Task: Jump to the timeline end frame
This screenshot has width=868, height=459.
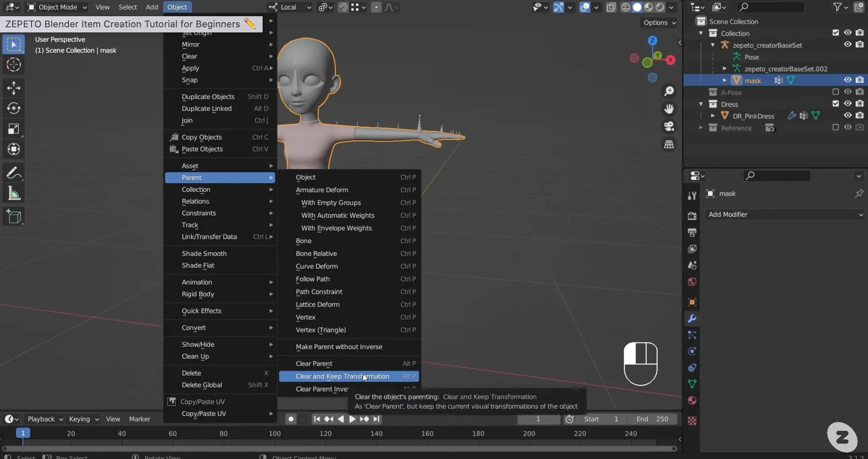Action: pos(376,419)
